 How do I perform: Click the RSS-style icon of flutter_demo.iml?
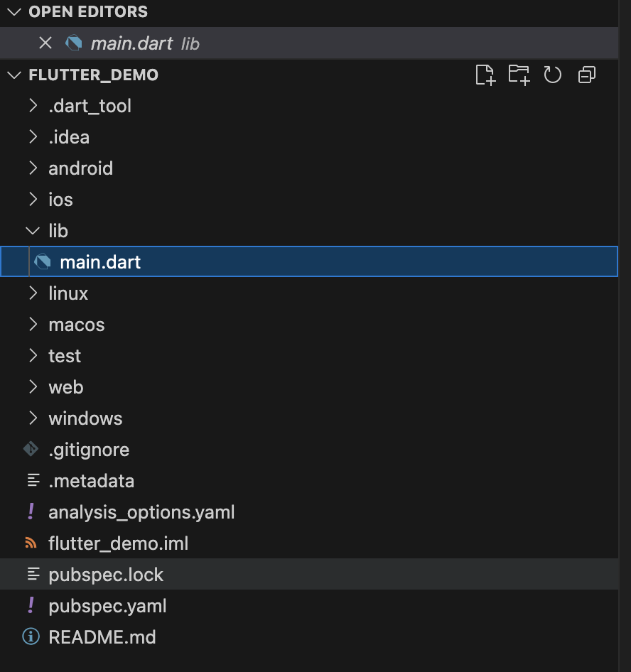click(31, 543)
